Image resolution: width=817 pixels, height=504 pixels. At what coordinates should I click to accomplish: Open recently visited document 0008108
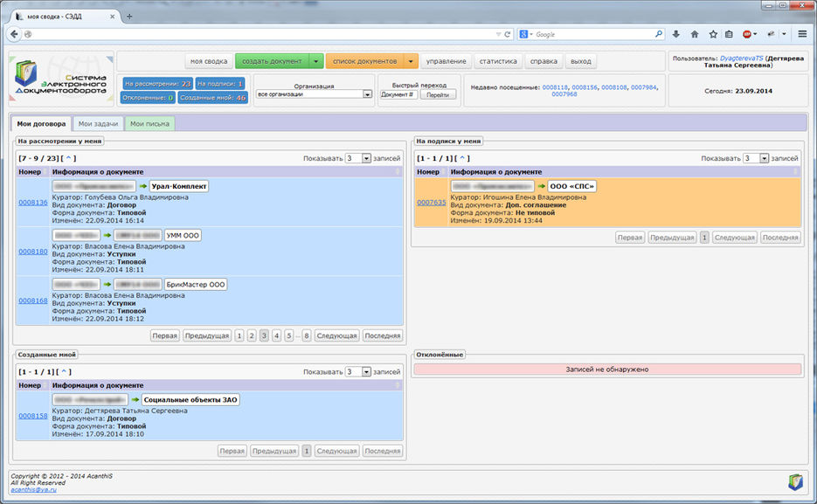(614, 87)
